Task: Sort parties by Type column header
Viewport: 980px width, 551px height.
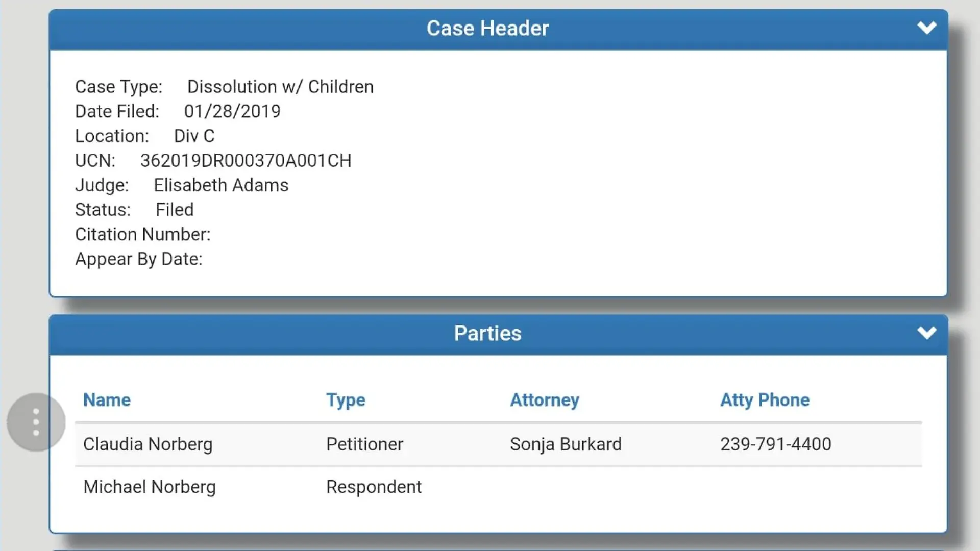Action: pos(346,400)
